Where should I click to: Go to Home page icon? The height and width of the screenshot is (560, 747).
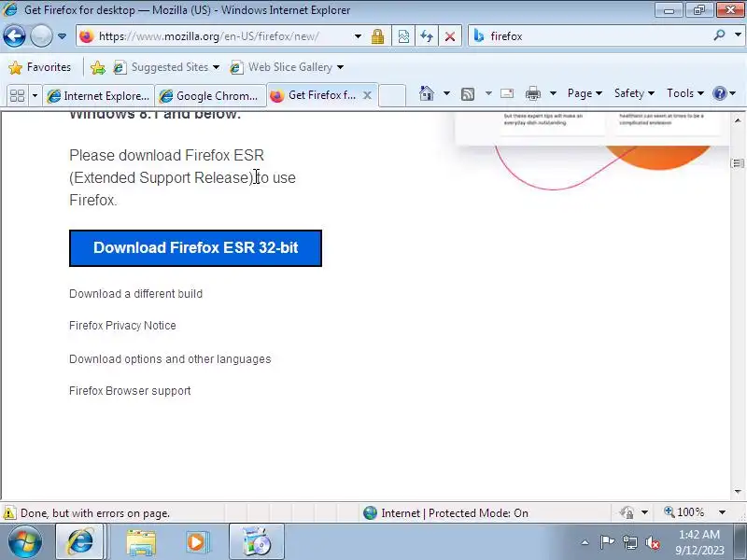[x=427, y=93]
